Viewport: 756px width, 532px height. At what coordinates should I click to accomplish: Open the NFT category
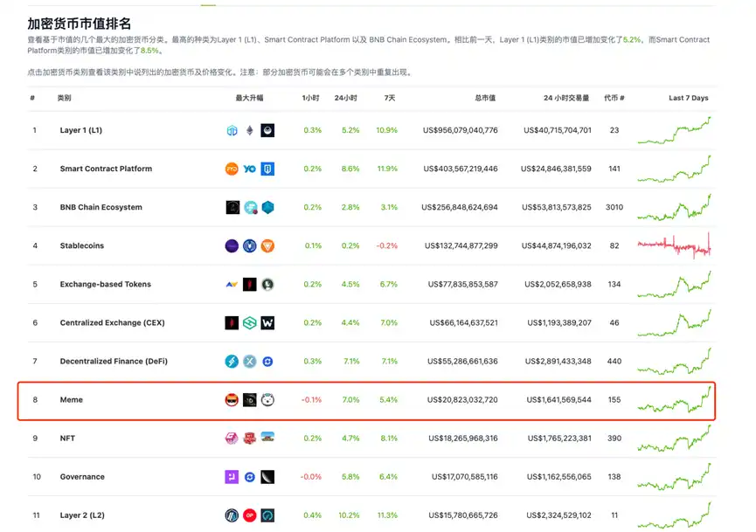67,438
